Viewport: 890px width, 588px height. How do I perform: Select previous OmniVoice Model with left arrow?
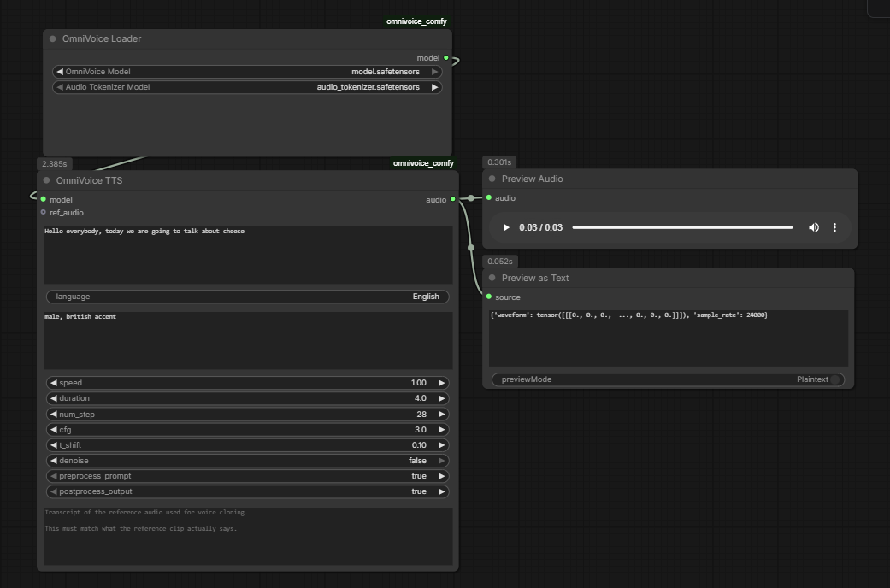pyautogui.click(x=60, y=72)
